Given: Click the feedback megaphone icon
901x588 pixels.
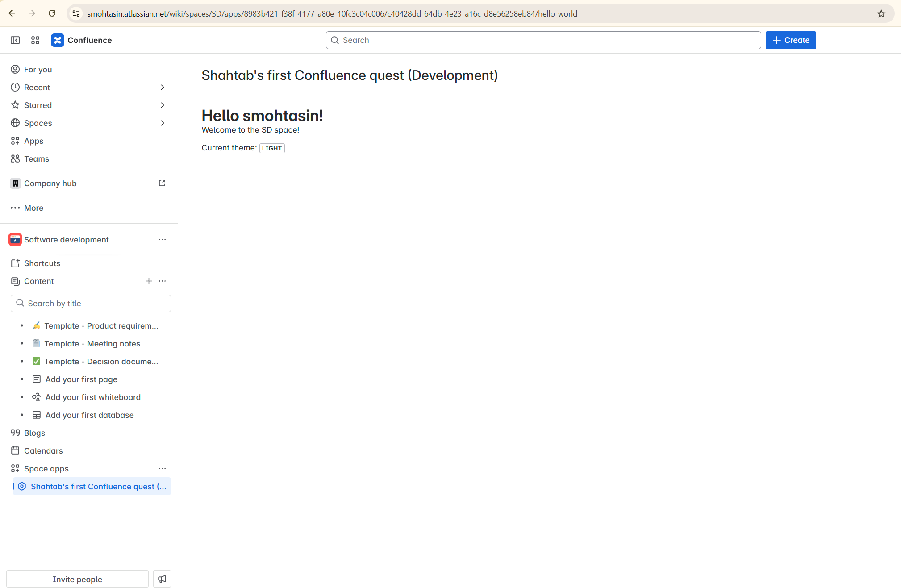Looking at the screenshot, I should click(162, 579).
